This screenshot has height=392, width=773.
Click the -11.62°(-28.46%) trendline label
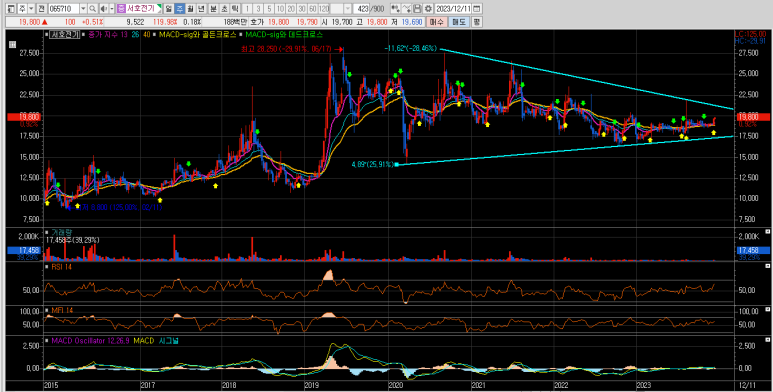point(411,48)
